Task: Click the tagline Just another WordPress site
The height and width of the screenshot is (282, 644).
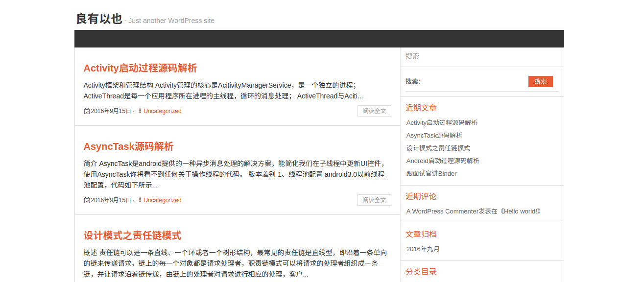Action: pyautogui.click(x=171, y=21)
